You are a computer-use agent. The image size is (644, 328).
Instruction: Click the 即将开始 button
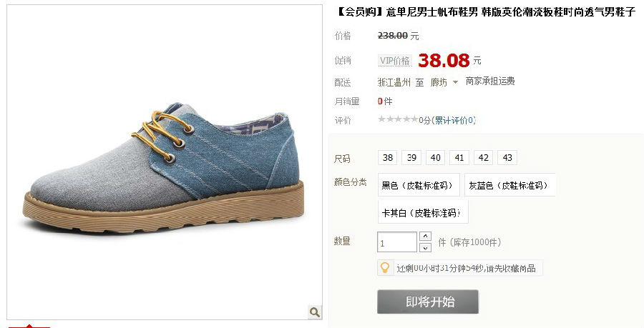(x=428, y=302)
